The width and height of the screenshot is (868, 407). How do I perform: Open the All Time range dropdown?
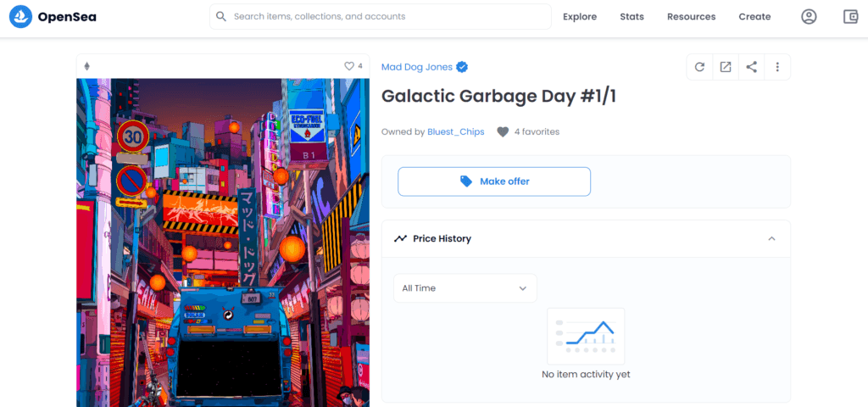(x=465, y=288)
